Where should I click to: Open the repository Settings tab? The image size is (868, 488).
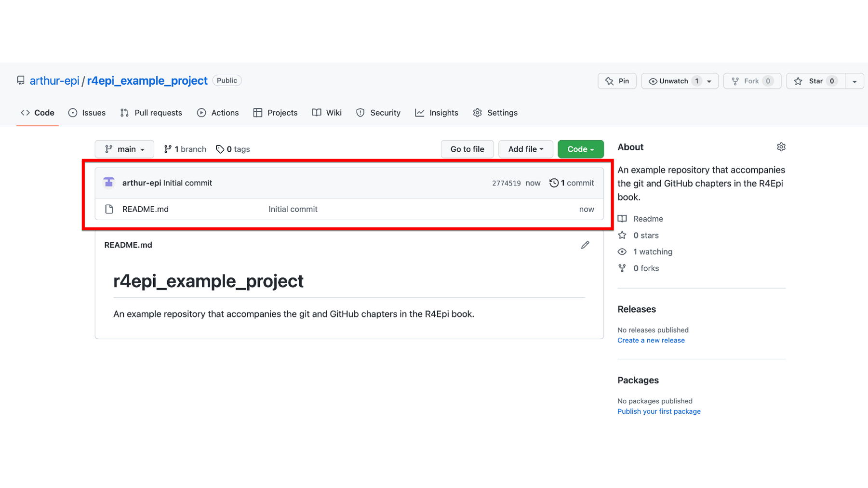(495, 113)
